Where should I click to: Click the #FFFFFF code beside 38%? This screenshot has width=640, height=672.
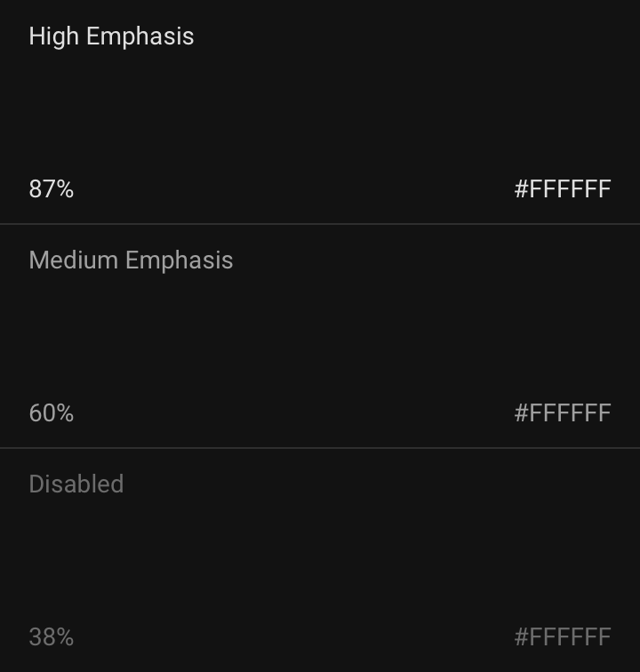click(563, 637)
